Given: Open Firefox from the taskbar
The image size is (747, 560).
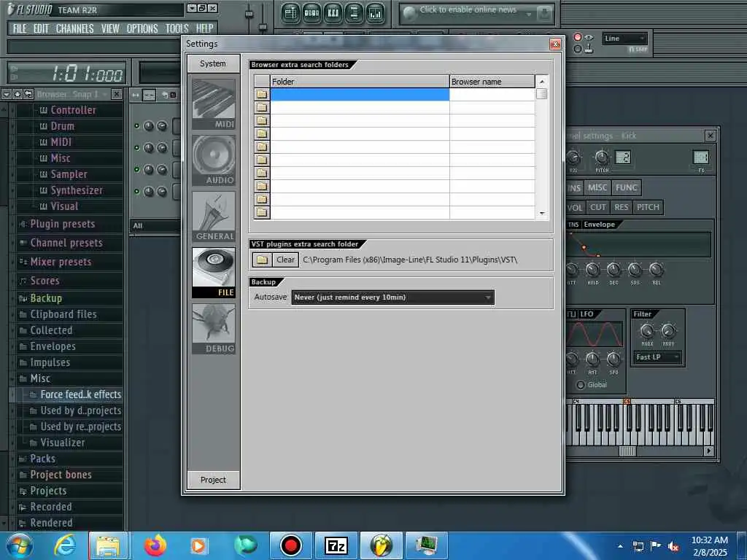Looking at the screenshot, I should (x=155, y=545).
